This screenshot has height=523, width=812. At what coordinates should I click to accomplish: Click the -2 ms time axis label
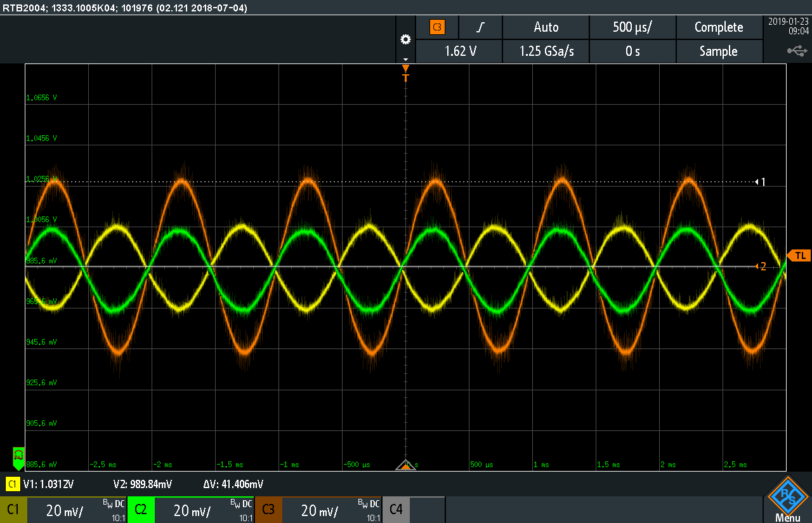pyautogui.click(x=164, y=465)
